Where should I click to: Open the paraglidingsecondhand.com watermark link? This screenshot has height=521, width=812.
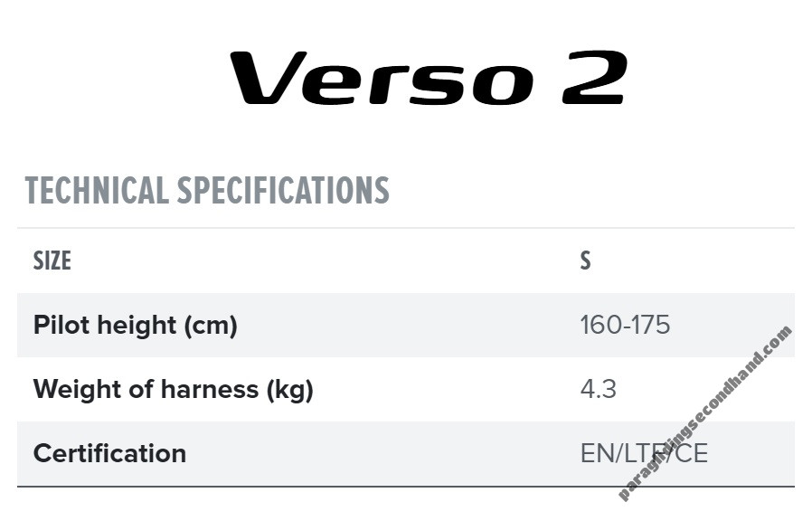[703, 413]
